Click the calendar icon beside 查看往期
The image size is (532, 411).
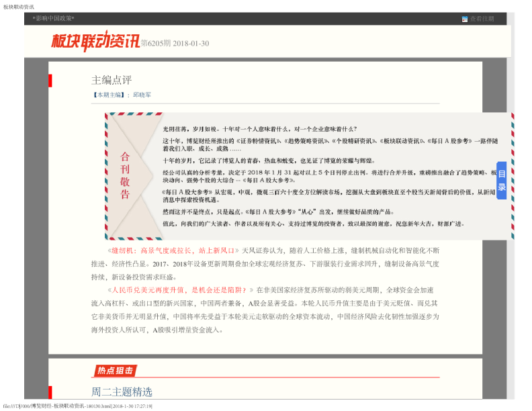point(464,19)
